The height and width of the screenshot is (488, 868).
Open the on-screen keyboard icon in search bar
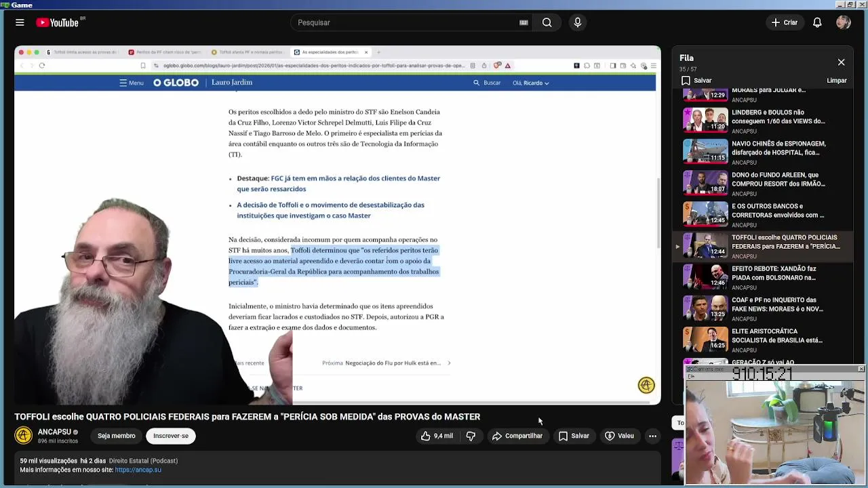(524, 22)
